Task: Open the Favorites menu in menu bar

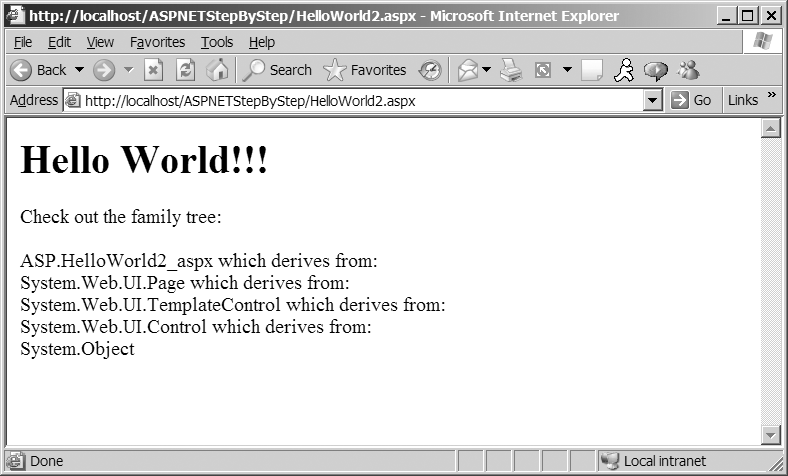Action: tap(157, 42)
